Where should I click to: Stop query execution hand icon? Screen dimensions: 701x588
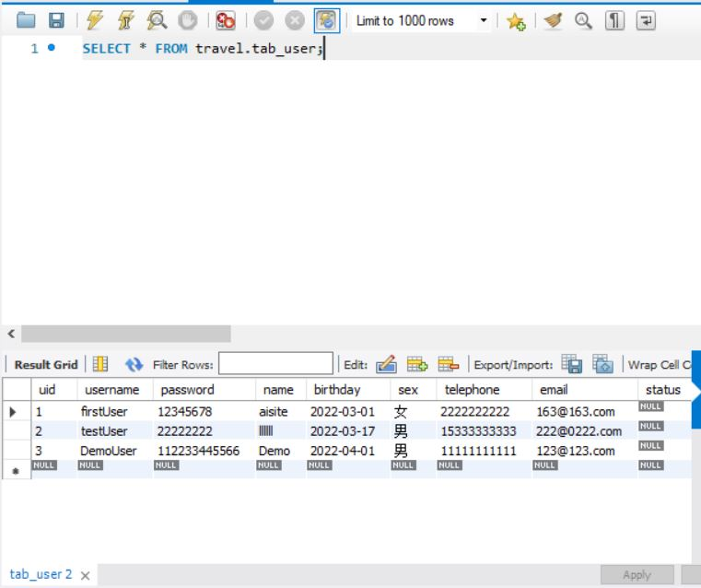coord(187,20)
